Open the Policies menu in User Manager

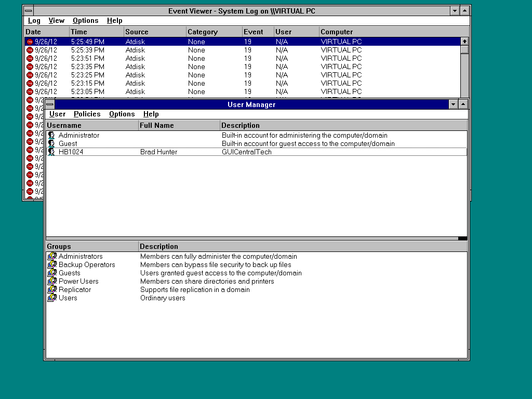coord(87,114)
